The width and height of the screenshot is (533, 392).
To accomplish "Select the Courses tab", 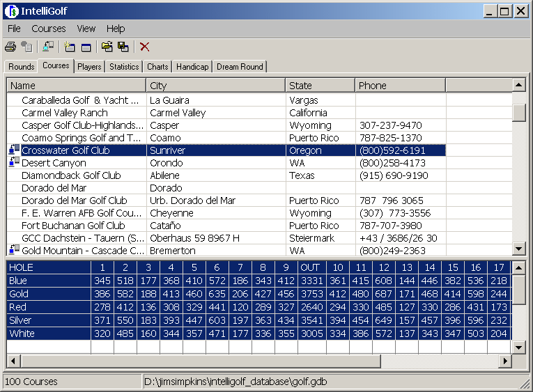I will click(x=56, y=65).
